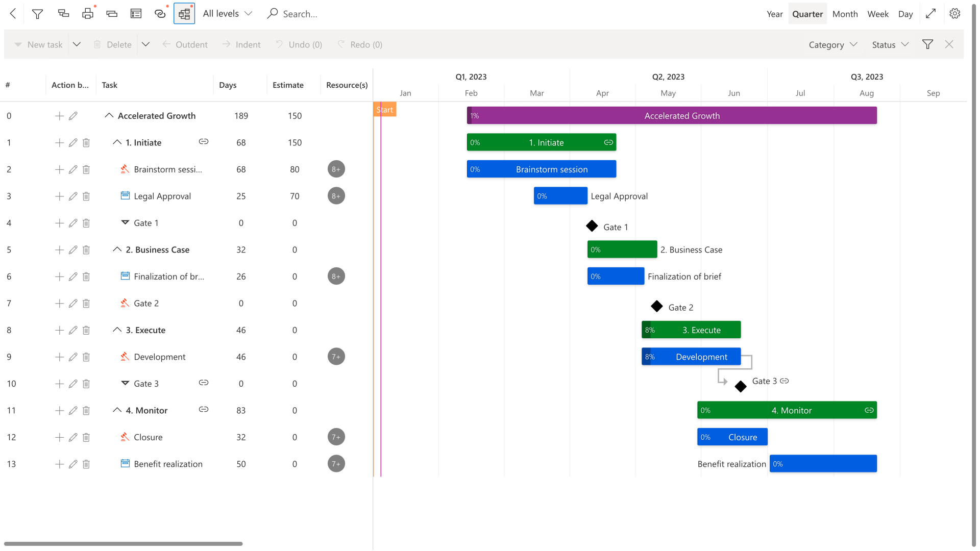The height and width of the screenshot is (551, 980).
Task: Open the All levels dropdown
Action: coord(228,14)
